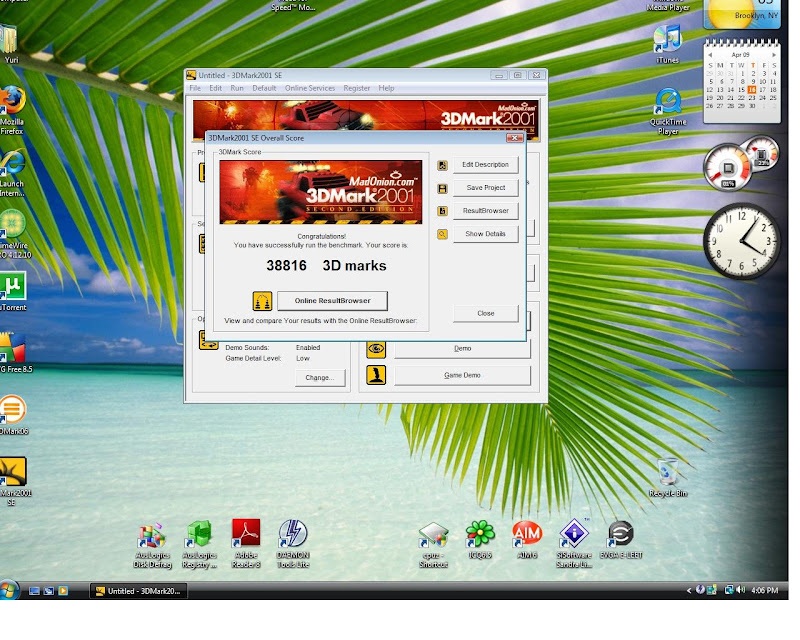
Task: Click the Untitled - 3DMark20... taskbar button
Action: click(139, 591)
